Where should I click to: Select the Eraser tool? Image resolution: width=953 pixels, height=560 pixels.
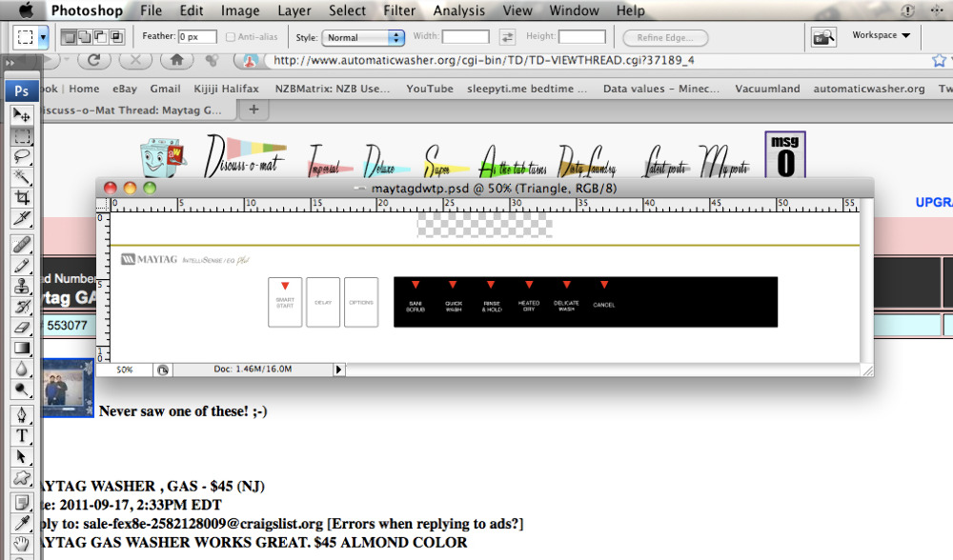(x=21, y=328)
